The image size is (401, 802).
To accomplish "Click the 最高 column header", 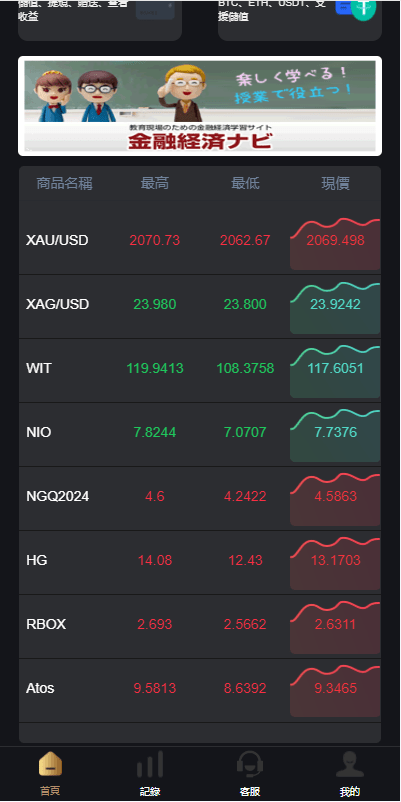I will [x=154, y=183].
